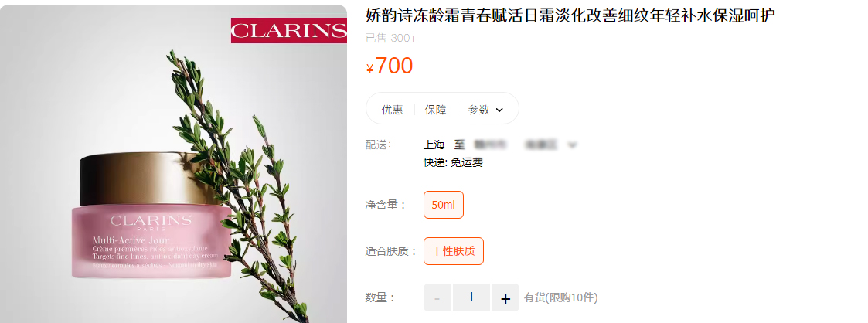The image size is (868, 323).
Task: Click the Clarins cream product image
Action: (173, 164)
